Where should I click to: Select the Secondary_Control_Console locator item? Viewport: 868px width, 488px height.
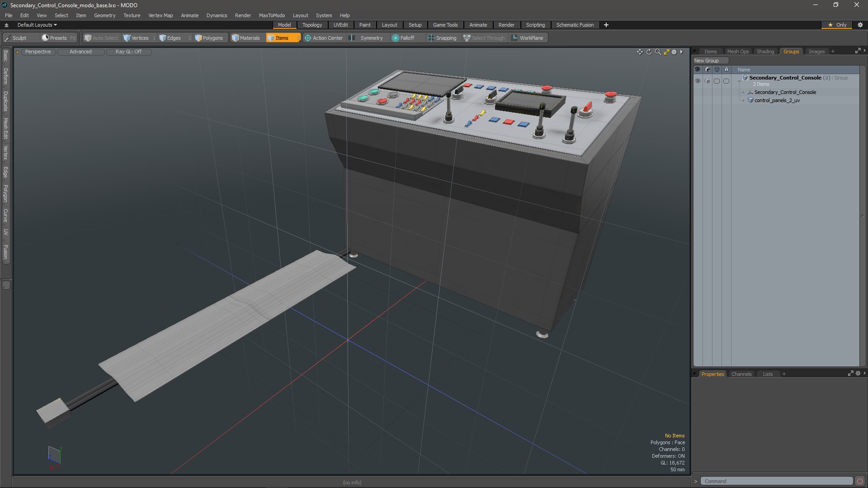pos(785,92)
